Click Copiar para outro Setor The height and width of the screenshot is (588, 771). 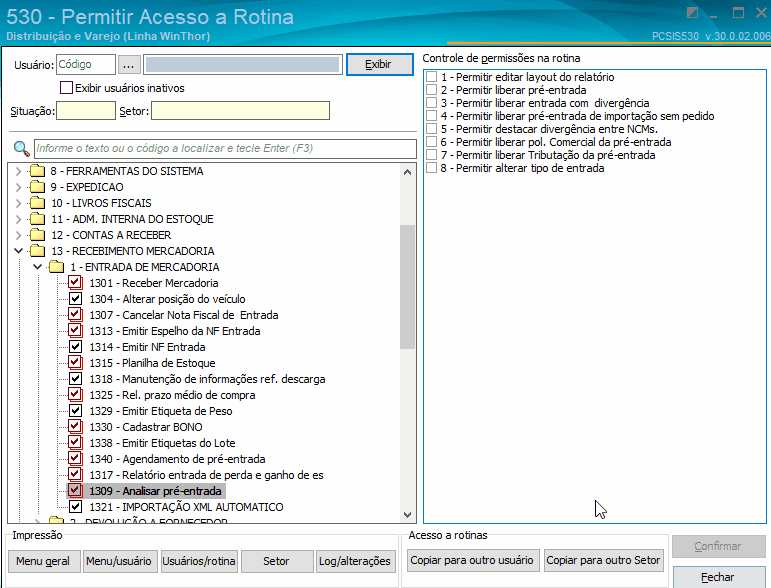pyautogui.click(x=603, y=560)
